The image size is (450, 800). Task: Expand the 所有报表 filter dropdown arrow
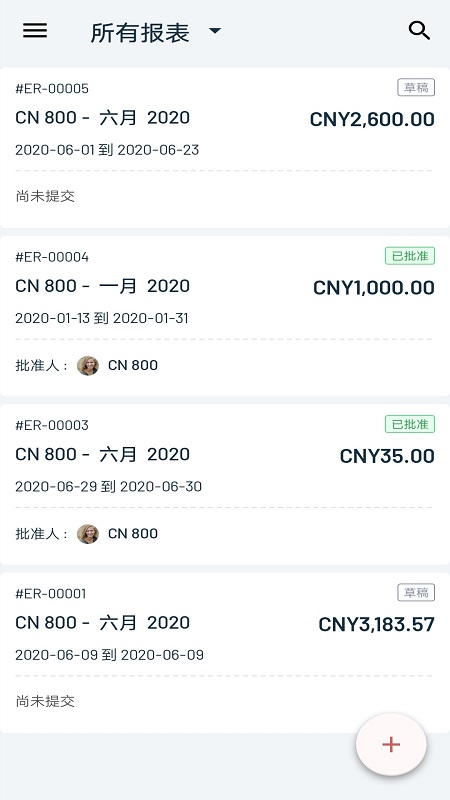[x=215, y=31]
